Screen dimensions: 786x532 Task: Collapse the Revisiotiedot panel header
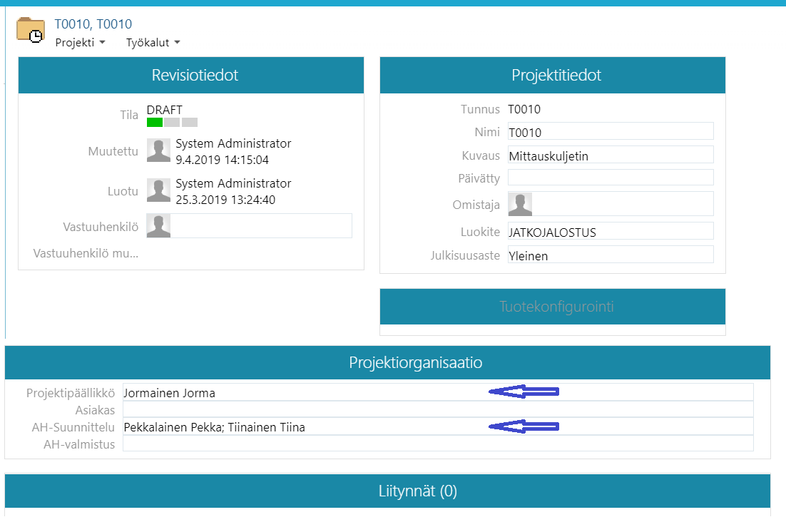tap(191, 76)
